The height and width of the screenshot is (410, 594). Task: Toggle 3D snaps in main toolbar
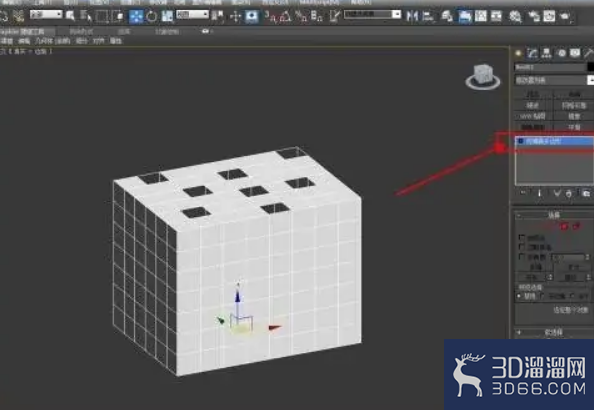(270, 16)
